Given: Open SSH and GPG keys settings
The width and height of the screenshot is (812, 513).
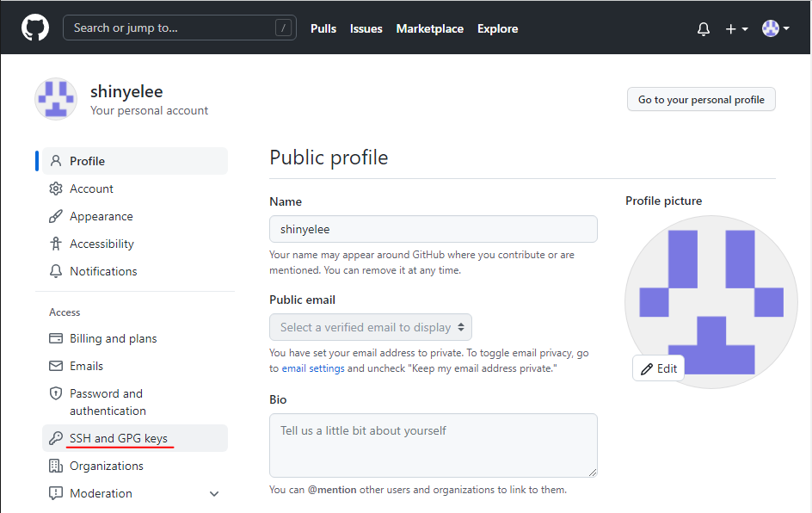Looking at the screenshot, I should (x=135, y=438).
